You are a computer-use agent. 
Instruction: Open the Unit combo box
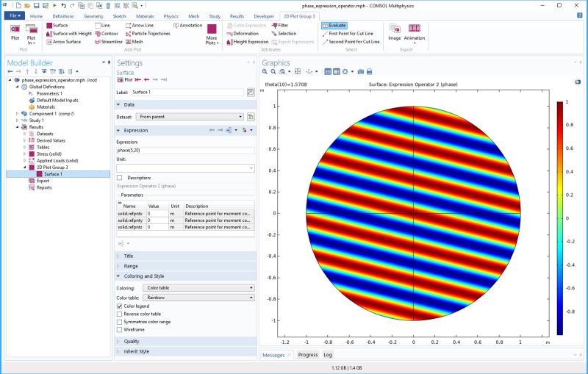pyautogui.click(x=186, y=168)
